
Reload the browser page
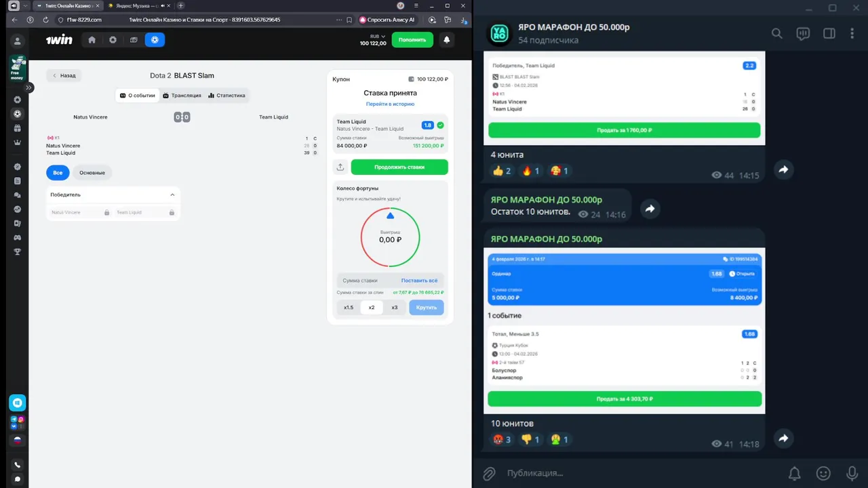point(45,20)
